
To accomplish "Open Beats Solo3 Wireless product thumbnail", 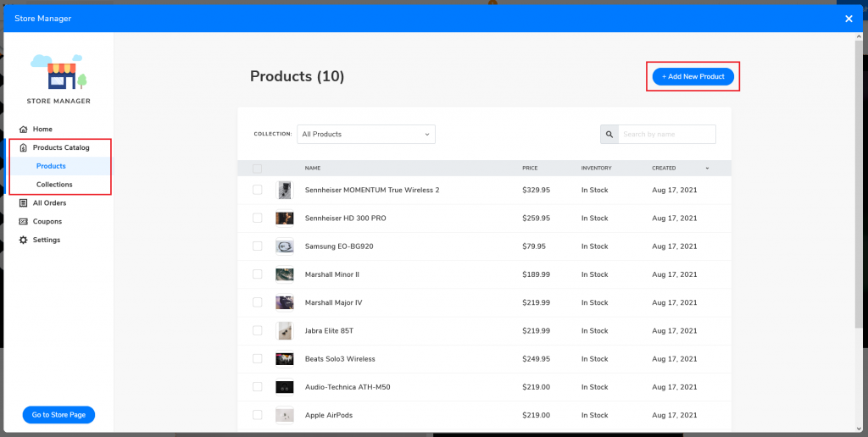I will pyautogui.click(x=285, y=359).
